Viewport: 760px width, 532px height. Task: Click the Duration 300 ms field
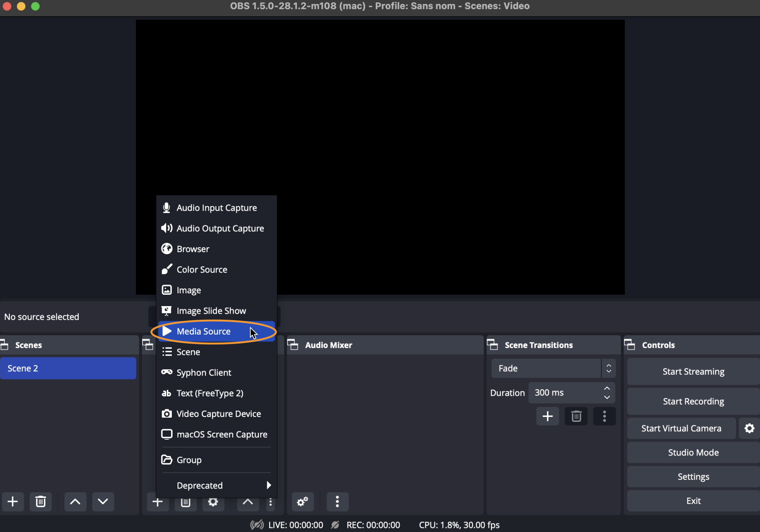564,393
